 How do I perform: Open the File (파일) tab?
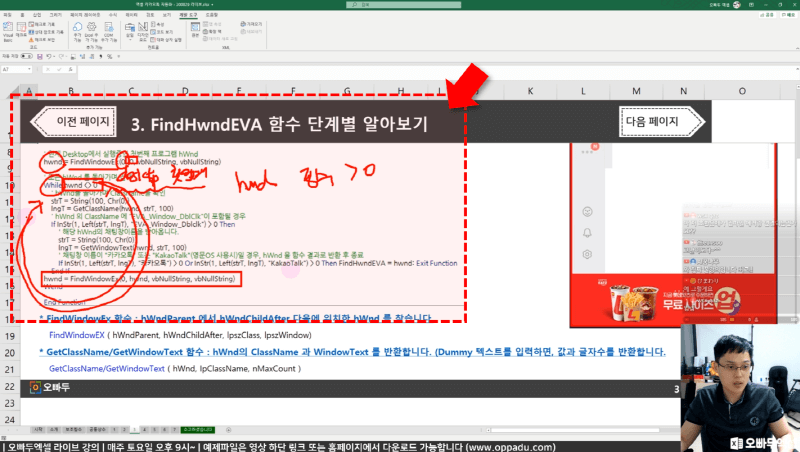coord(7,15)
